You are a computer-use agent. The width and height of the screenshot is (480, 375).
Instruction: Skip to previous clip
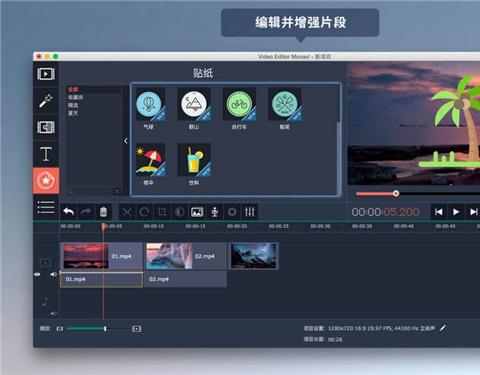439,212
